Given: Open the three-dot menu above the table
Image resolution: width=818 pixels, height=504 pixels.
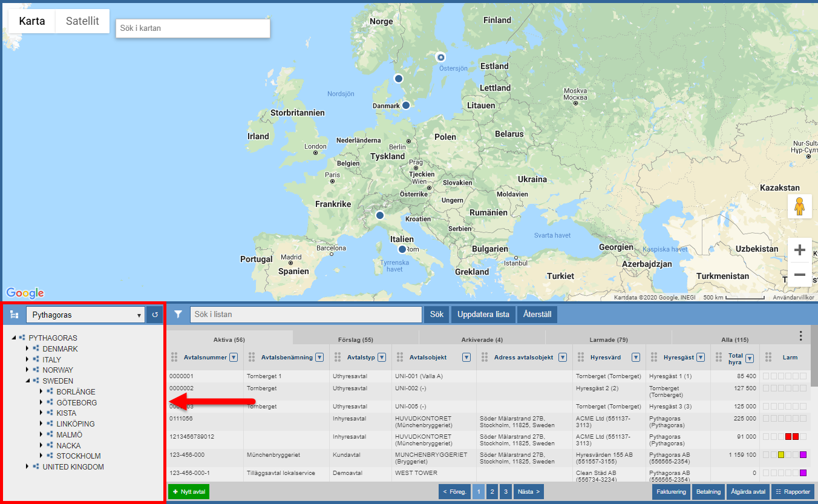Looking at the screenshot, I should (x=800, y=336).
